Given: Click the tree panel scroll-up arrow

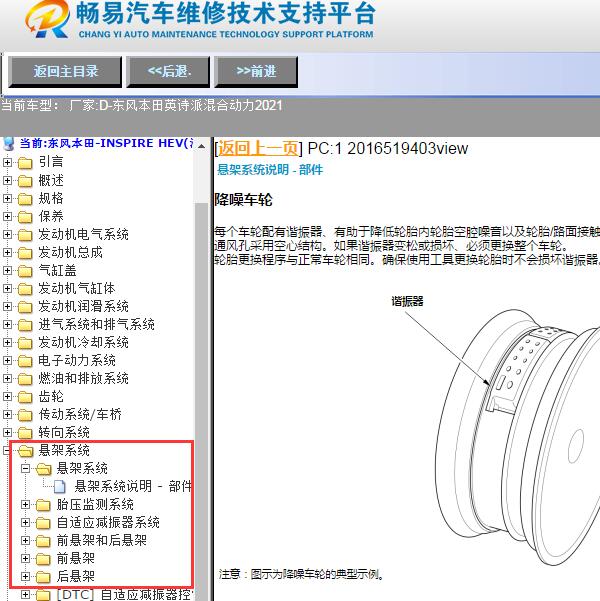Looking at the screenshot, I should 201,146.
